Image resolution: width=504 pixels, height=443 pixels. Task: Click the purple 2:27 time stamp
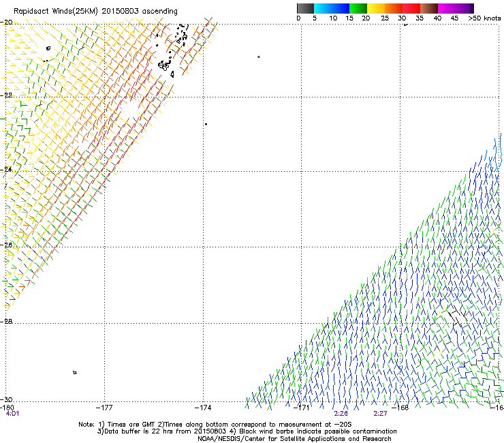380,414
